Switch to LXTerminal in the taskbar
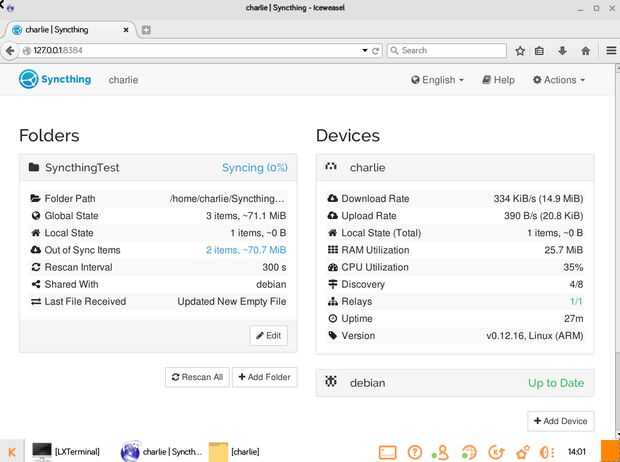This screenshot has width=620, height=462. point(66,451)
